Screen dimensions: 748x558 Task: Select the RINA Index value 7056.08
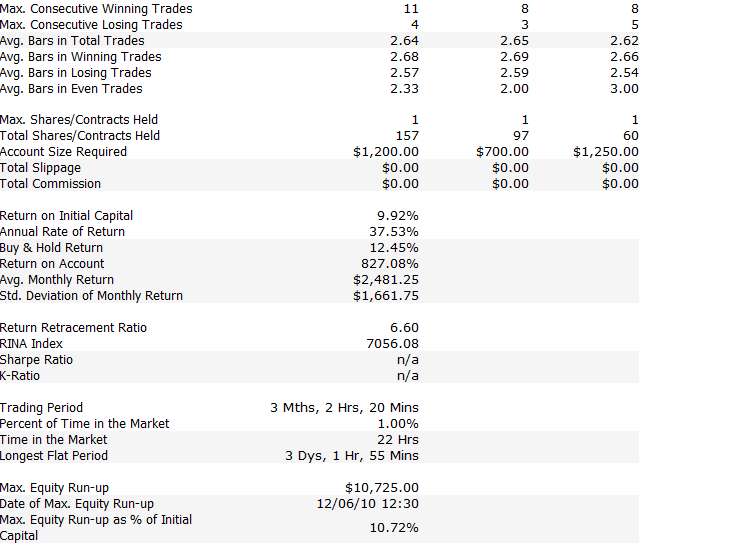[392, 343]
